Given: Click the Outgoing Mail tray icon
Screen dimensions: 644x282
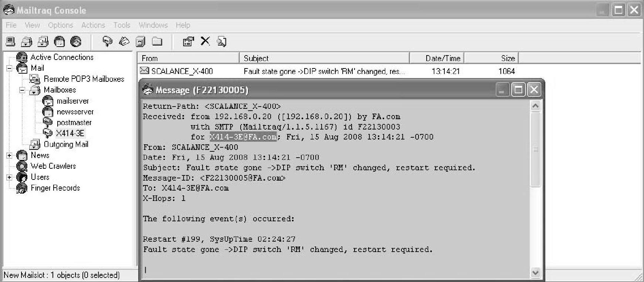Looking at the screenshot, I should [35, 144].
